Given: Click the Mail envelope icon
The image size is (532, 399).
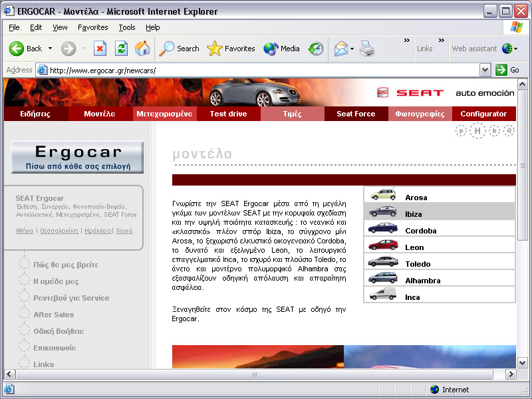Looking at the screenshot, I should pyautogui.click(x=341, y=49).
